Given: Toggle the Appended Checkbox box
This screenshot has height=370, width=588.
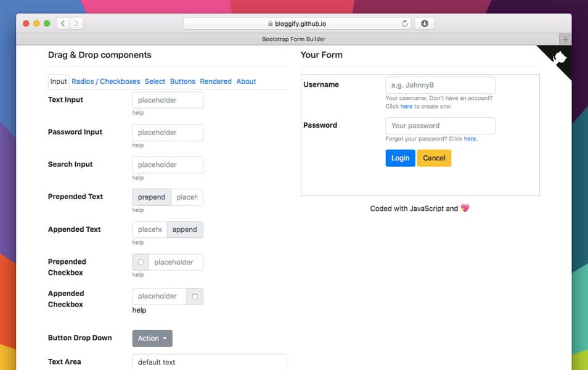Looking at the screenshot, I should point(195,296).
